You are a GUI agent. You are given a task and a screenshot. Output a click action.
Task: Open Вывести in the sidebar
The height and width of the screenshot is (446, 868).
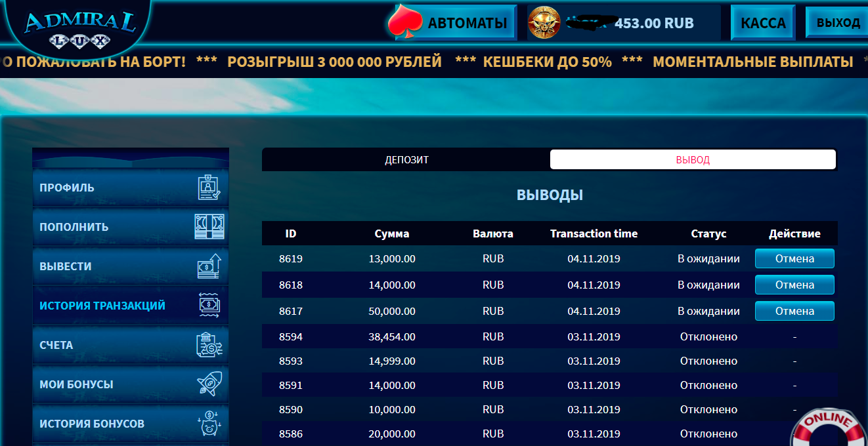click(x=131, y=266)
